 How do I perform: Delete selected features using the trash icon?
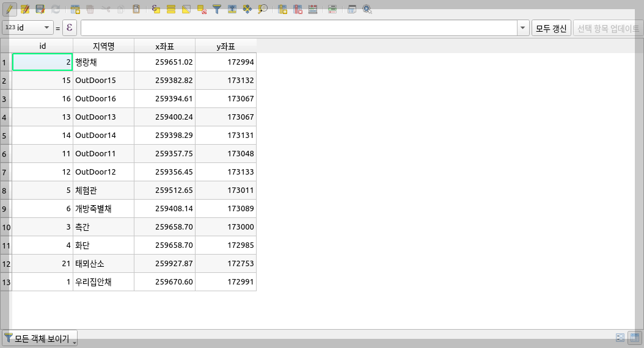pos(90,9)
